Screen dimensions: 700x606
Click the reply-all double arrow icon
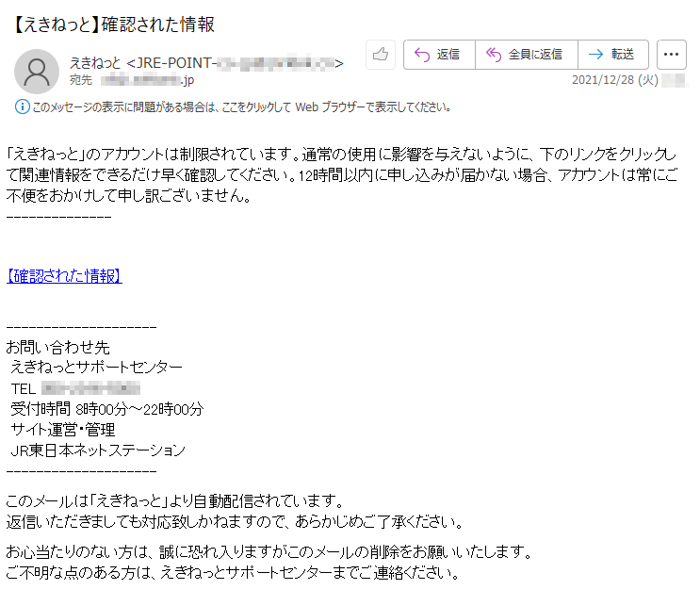pos(494,55)
